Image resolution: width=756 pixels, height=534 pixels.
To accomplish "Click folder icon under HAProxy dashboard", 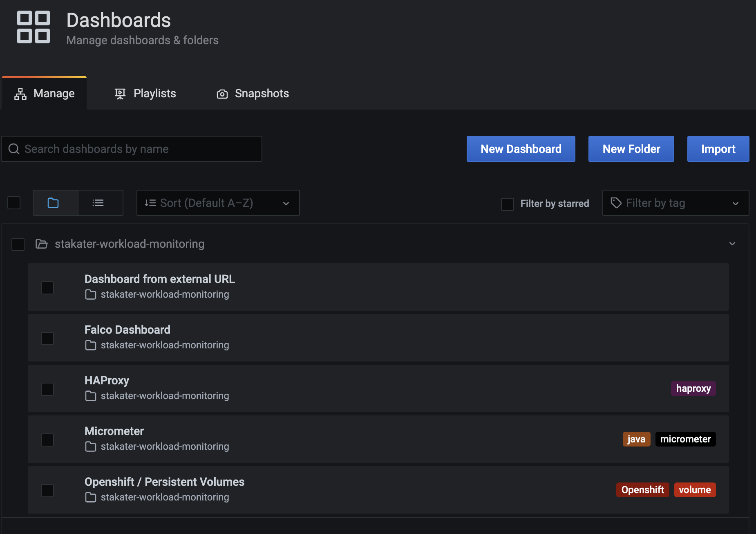I will (90, 396).
